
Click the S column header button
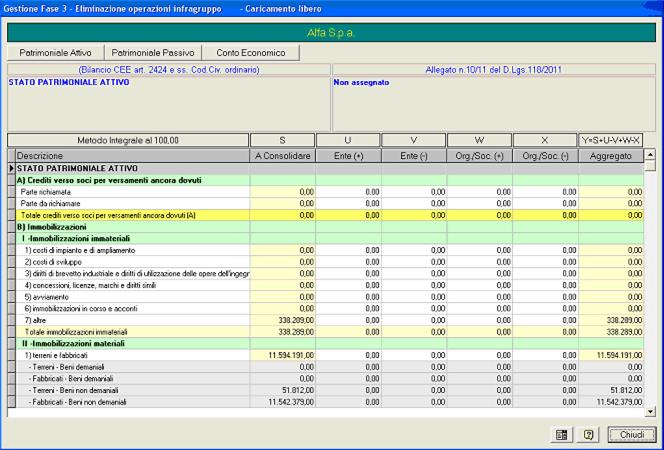281,140
